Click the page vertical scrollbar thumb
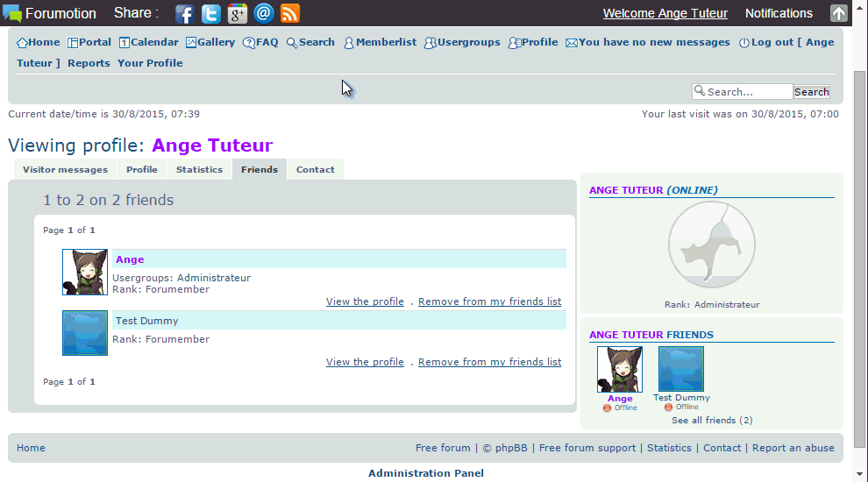 tap(859, 259)
